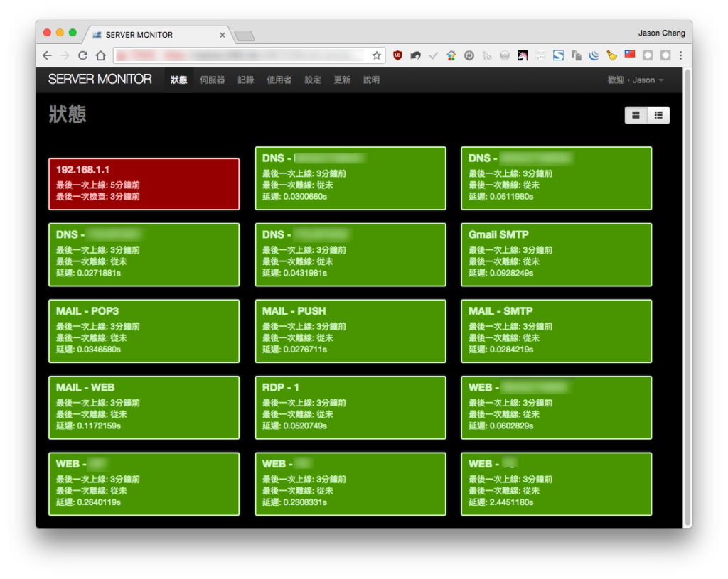Open a new browser tab

[x=245, y=36]
